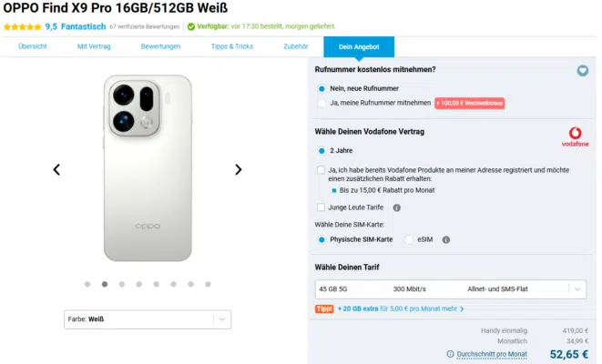Click the previous image arrow

point(56,169)
